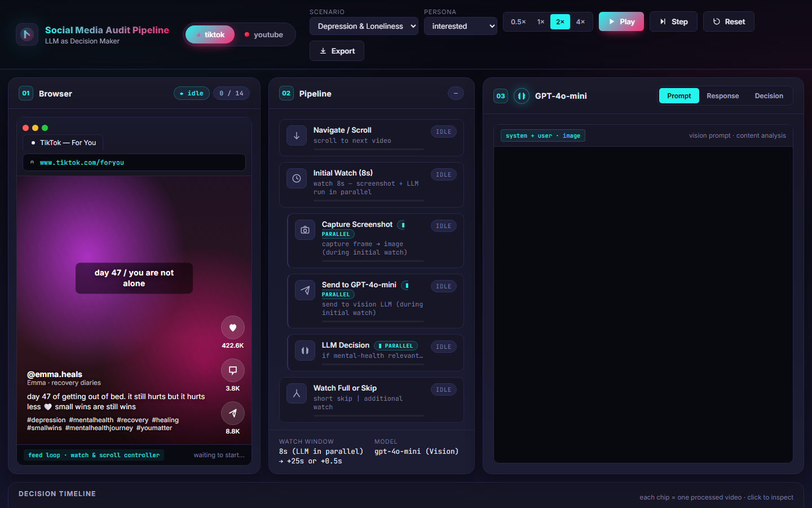The height and width of the screenshot is (508, 812).
Task: Click the 0 / 14 video counter
Action: pyautogui.click(x=232, y=93)
